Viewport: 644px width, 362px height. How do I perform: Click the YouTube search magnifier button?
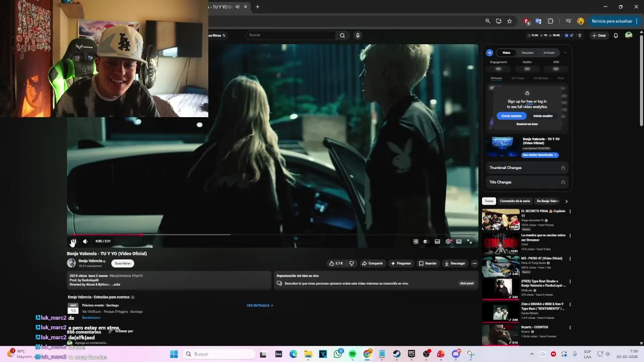342,35
